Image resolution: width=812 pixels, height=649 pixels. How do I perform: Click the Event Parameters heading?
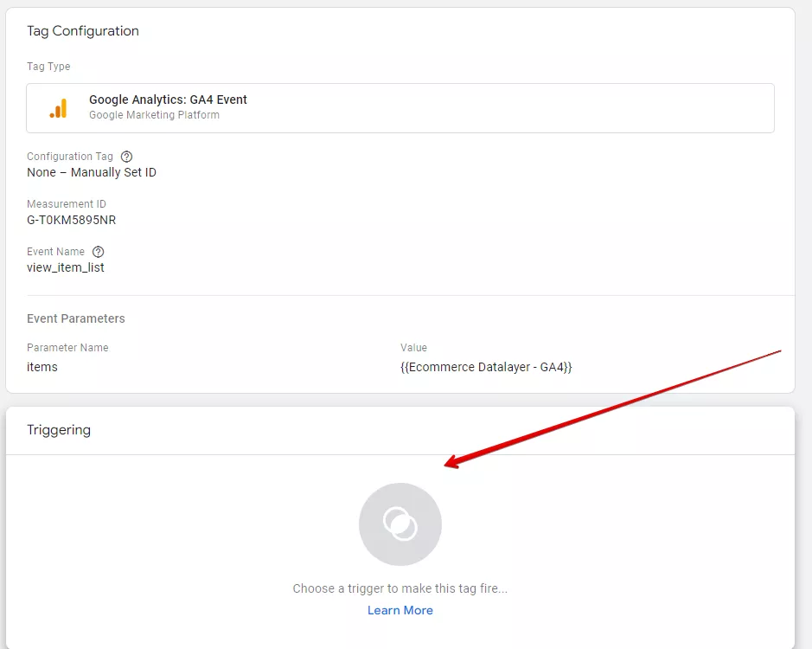[x=75, y=318]
